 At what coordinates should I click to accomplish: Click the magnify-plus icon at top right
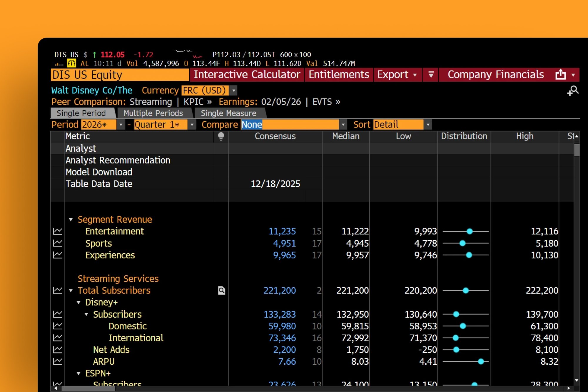(574, 90)
